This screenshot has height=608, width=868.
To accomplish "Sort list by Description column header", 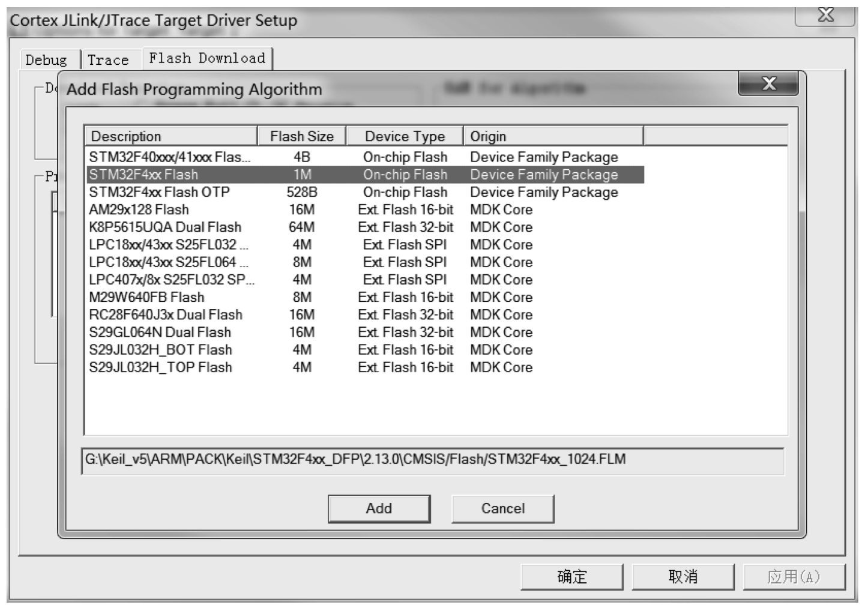I will [x=170, y=136].
